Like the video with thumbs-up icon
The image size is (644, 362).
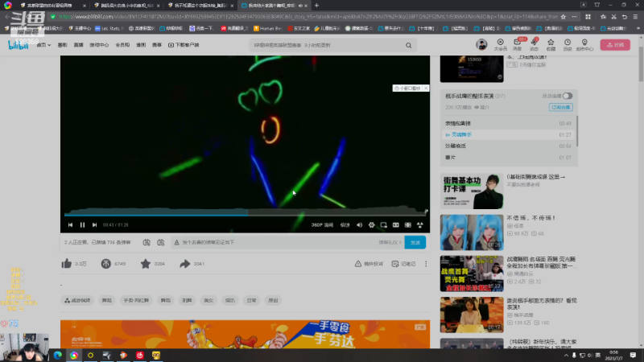pyautogui.click(x=67, y=264)
